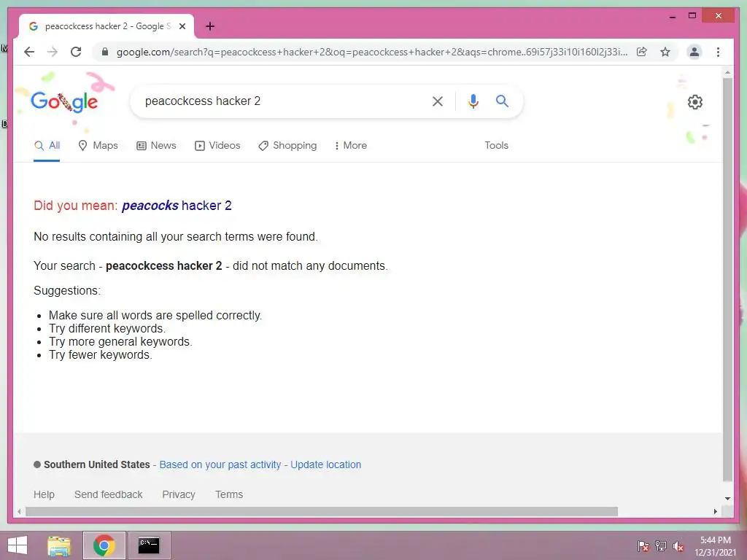The image size is (747, 560).
Task: Open the search Tools options
Action: pyautogui.click(x=496, y=146)
